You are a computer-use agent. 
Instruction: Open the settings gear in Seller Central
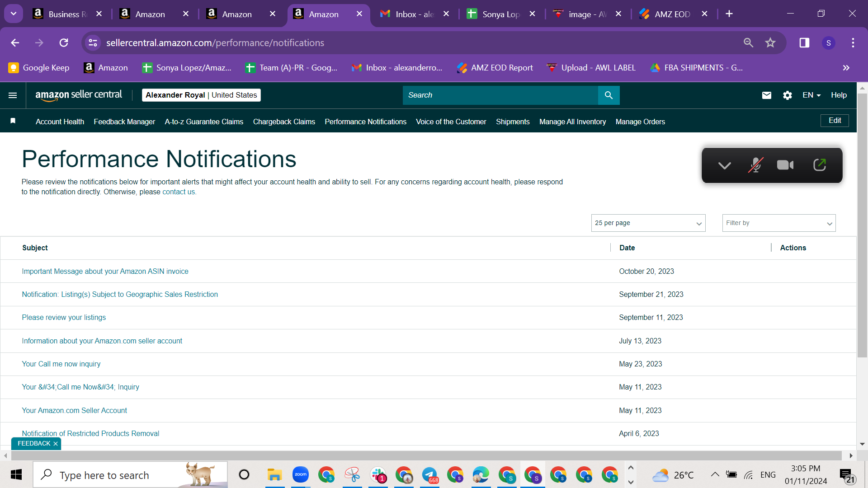(787, 95)
